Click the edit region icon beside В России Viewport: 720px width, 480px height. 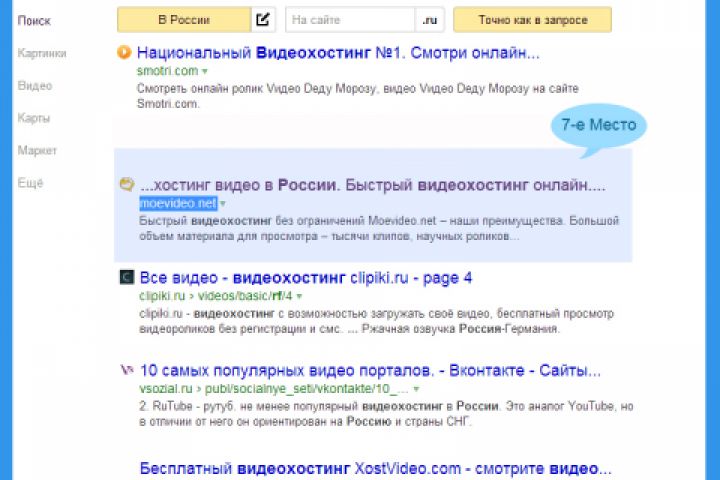click(263, 20)
